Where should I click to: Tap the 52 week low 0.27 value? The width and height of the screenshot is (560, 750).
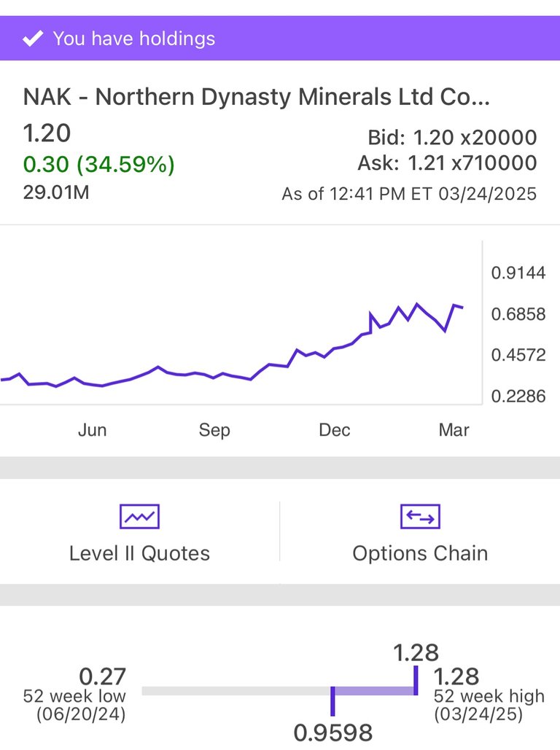click(102, 676)
